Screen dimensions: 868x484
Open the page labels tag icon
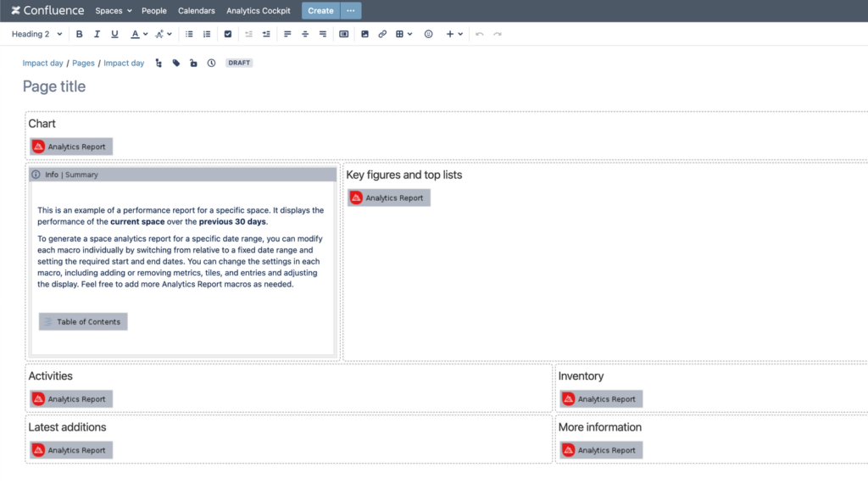pos(176,63)
